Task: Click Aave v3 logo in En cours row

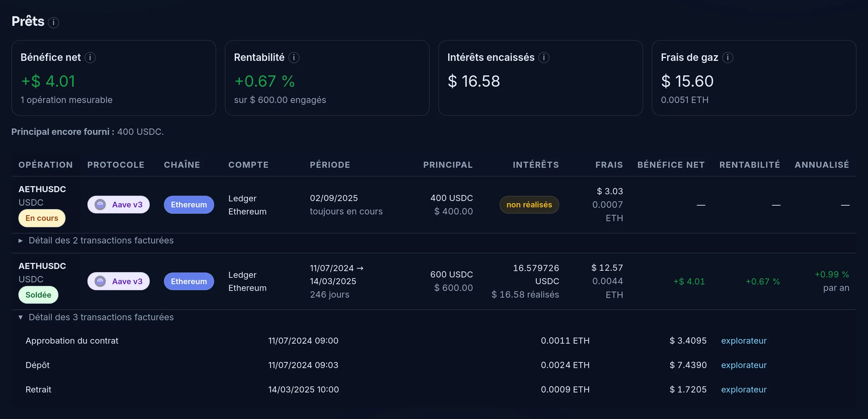Action: point(101,205)
